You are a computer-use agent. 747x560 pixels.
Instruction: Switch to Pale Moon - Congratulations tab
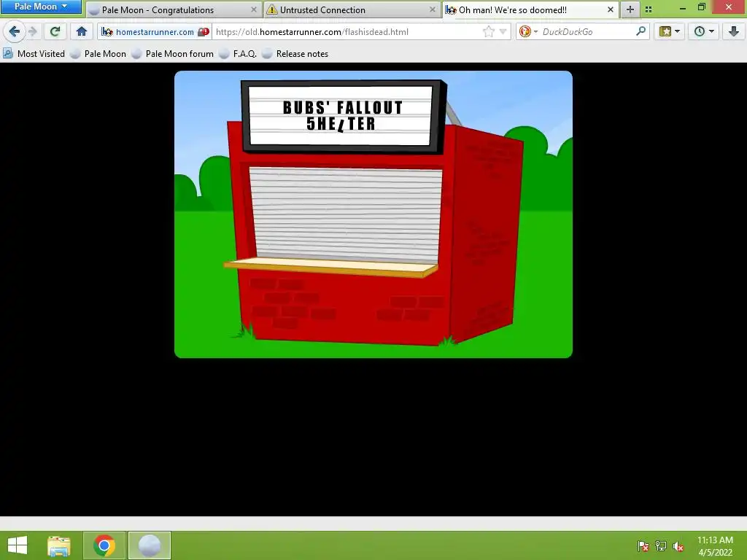tap(174, 9)
